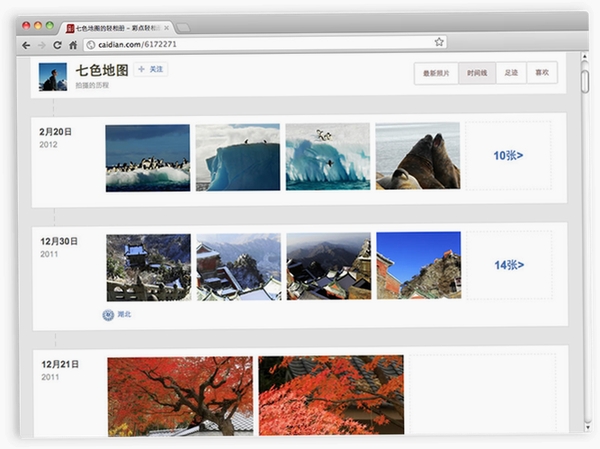Switch to 喜欢 tab
The image size is (600, 449).
click(542, 72)
